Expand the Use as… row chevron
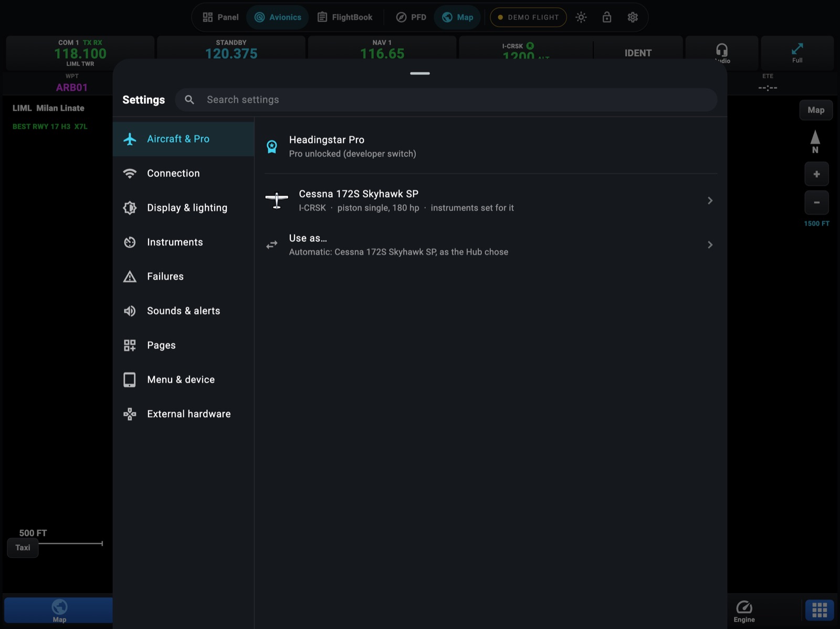 (x=710, y=244)
